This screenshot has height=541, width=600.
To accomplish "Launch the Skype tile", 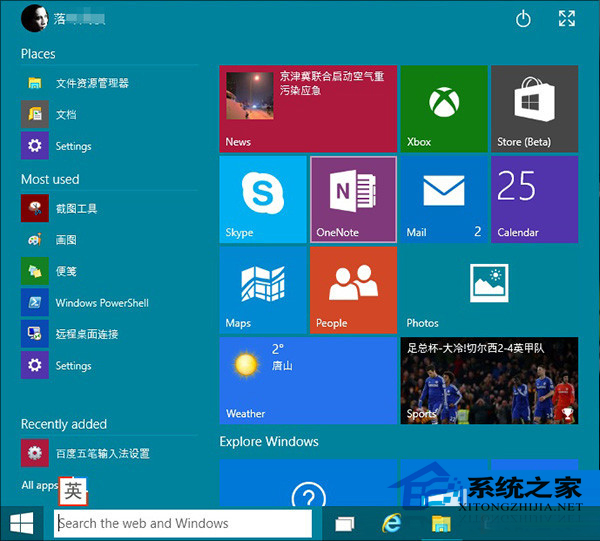I will click(x=263, y=199).
